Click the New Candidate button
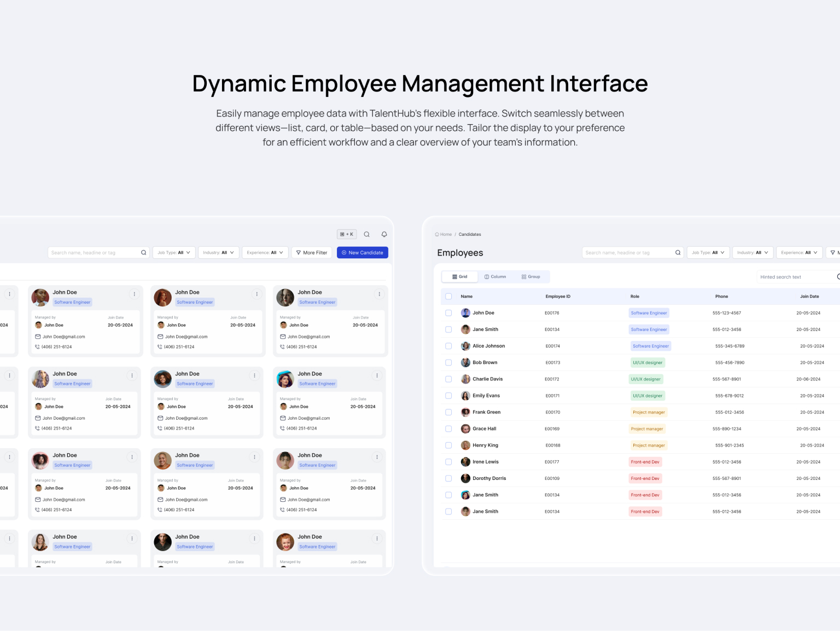The image size is (840, 631). pos(363,252)
